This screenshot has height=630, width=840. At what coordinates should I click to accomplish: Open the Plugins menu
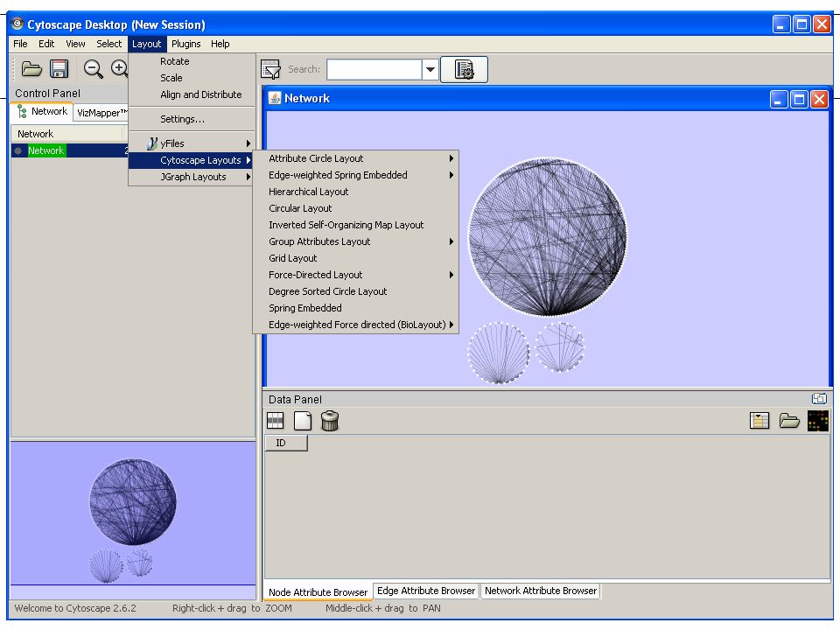coord(185,44)
